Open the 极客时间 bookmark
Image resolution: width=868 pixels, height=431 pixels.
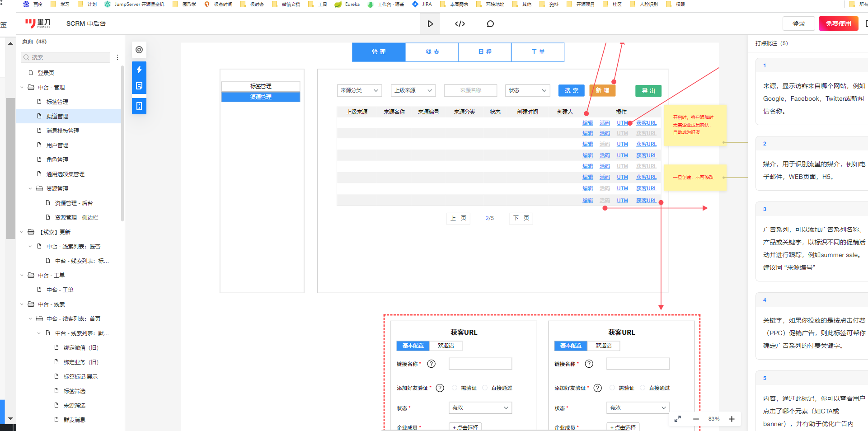click(x=218, y=4)
